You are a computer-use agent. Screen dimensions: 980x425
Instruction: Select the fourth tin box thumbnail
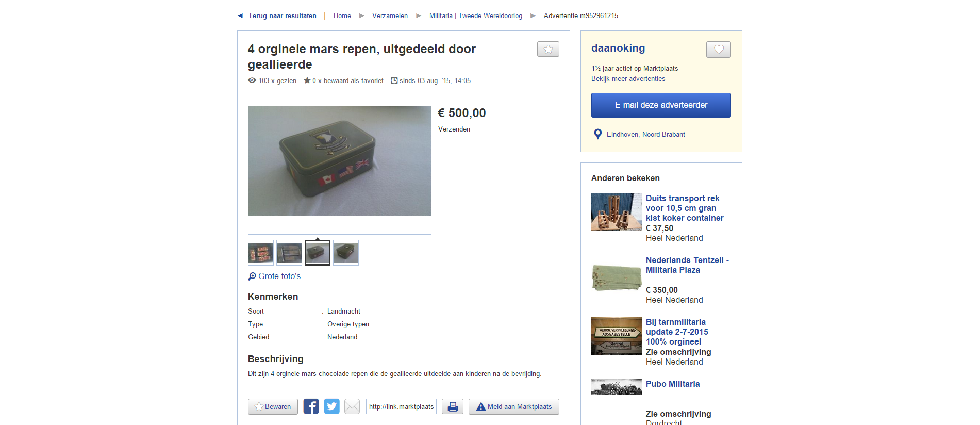[346, 253]
